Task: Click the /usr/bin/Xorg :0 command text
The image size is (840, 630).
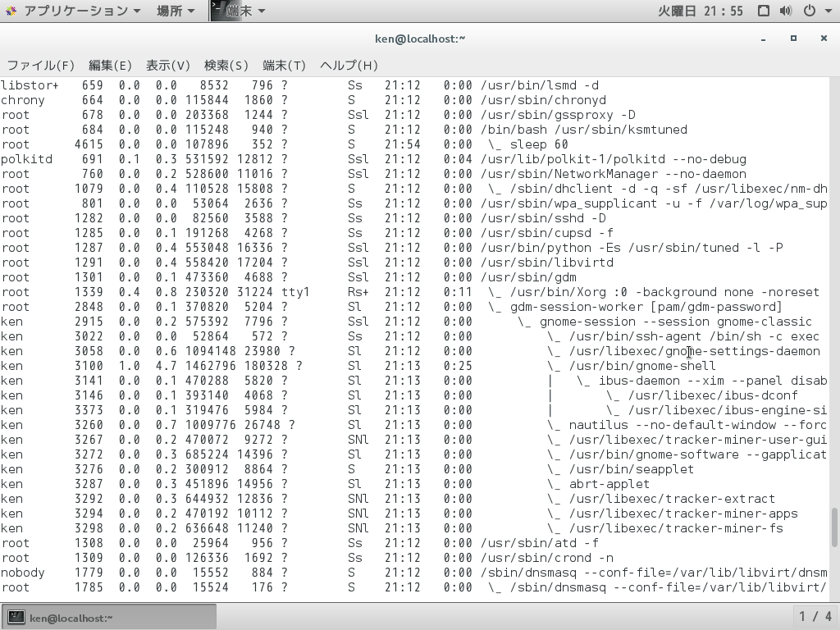Action: [664, 292]
